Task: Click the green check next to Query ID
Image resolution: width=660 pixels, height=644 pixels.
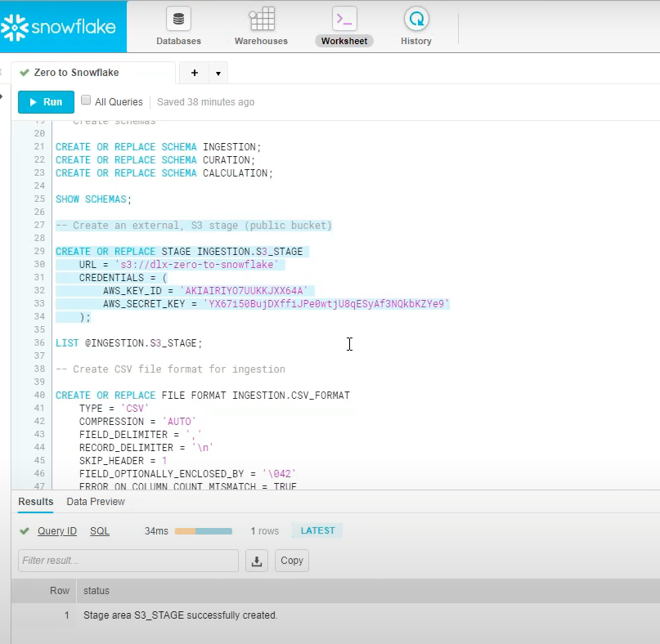Action: (x=25, y=531)
